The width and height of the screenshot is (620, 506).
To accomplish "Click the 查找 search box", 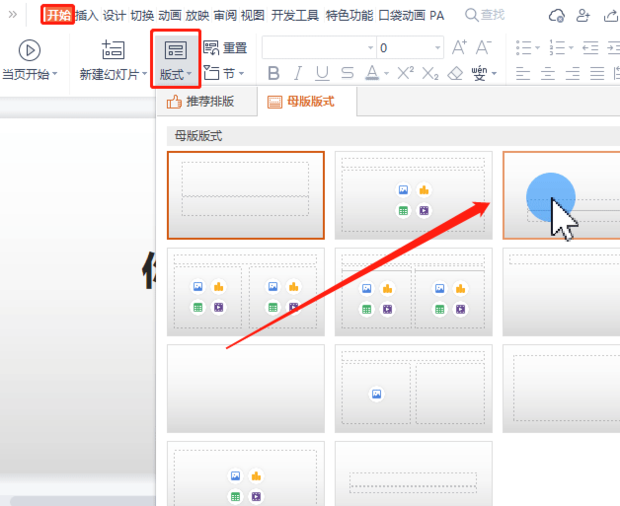I will [486, 15].
